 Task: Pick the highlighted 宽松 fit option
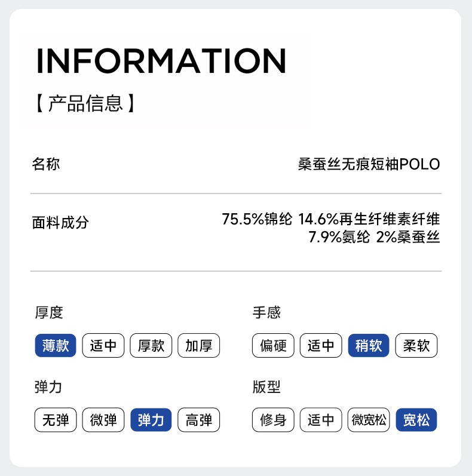[x=416, y=420]
